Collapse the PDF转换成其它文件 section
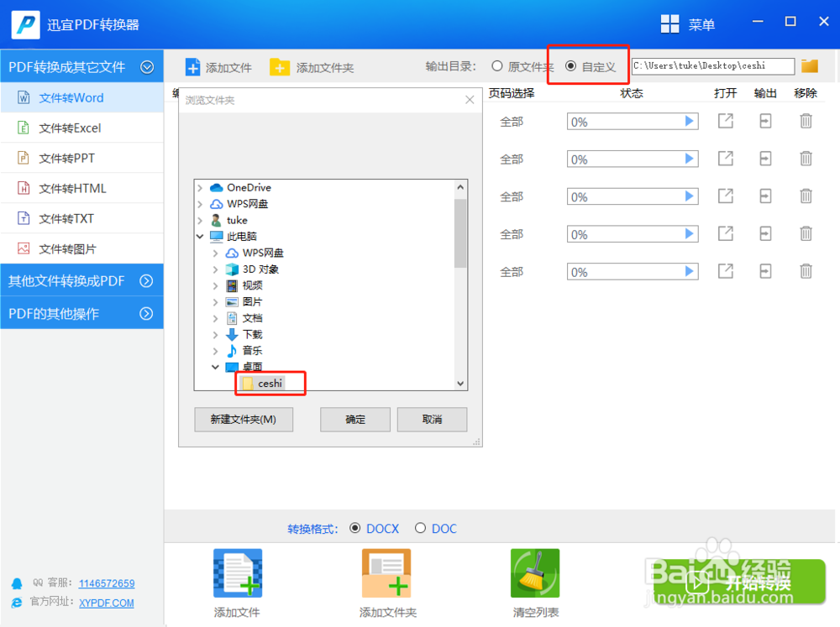840x627 pixels. click(x=147, y=67)
